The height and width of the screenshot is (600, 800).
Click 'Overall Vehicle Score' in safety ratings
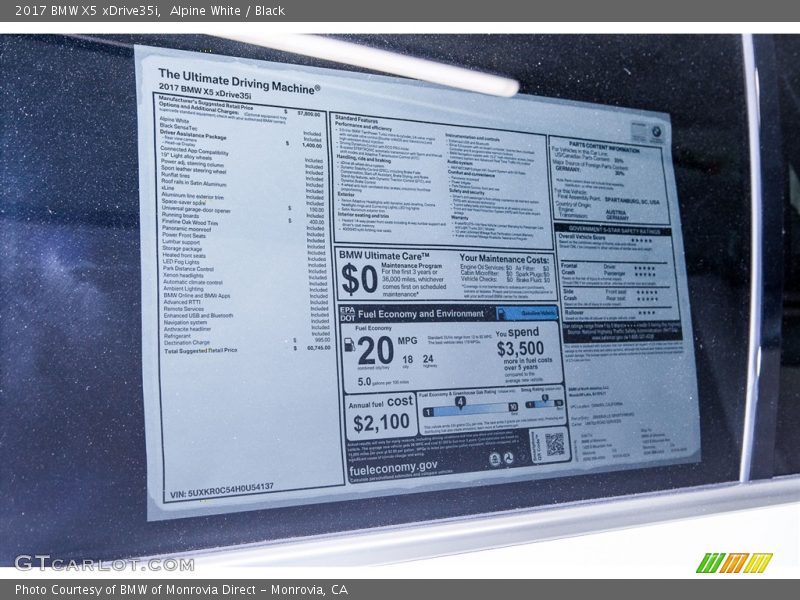582,237
